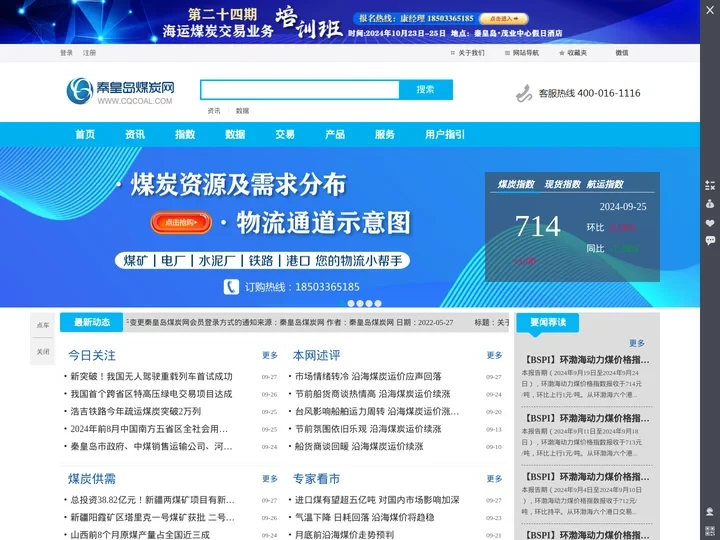The image size is (720, 540).
Task: Switch to the 煤炭指数 index tab
Action: pos(516,184)
